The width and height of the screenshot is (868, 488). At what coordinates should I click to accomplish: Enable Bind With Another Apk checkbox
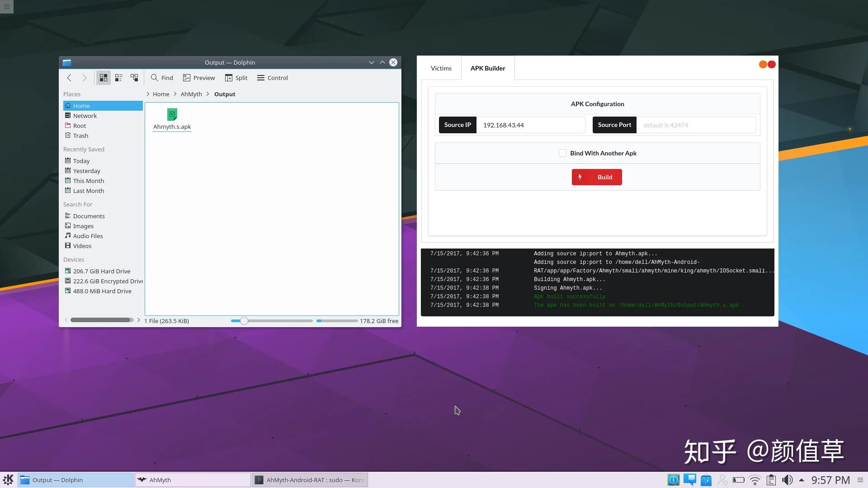562,153
